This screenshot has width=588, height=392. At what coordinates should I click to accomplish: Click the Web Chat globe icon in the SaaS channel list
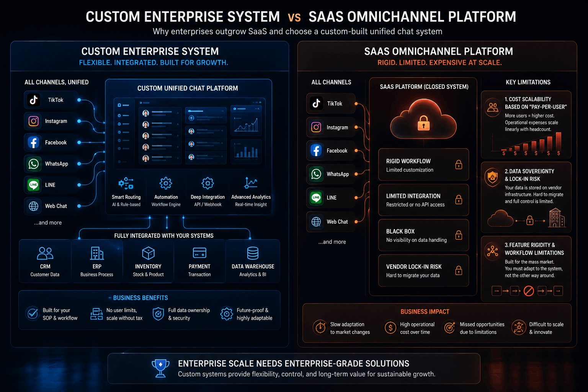(x=316, y=222)
